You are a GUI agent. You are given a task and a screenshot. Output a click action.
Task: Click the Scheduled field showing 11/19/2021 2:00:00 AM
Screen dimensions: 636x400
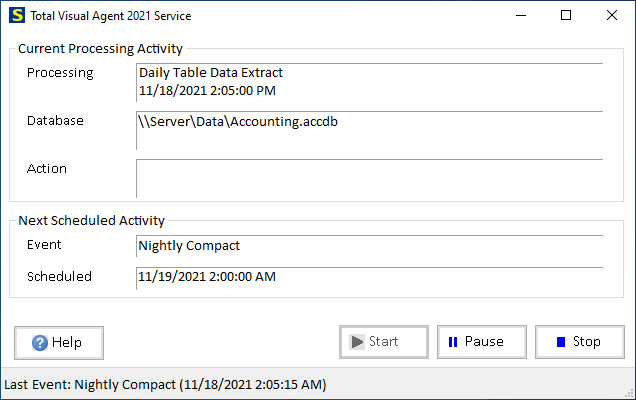[x=370, y=278]
